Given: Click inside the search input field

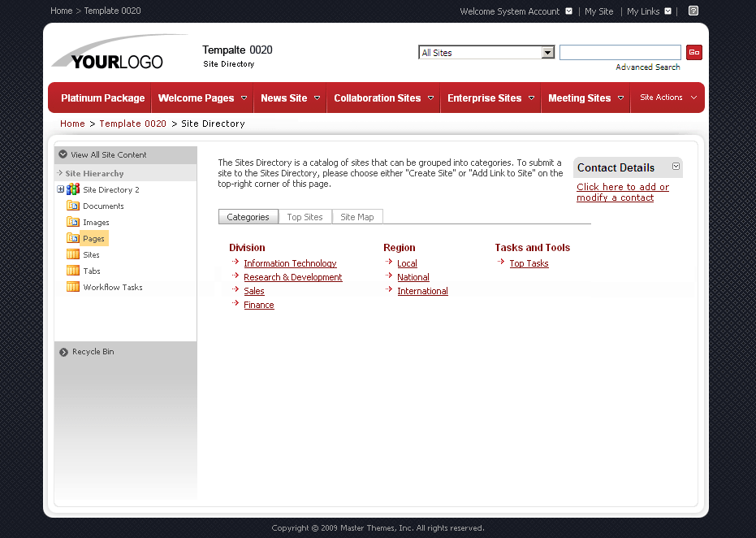Looking at the screenshot, I should [620, 51].
